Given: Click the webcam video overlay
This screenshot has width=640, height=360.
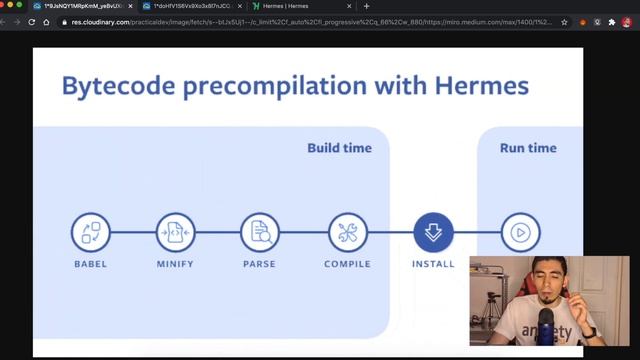Looking at the screenshot, I should [x=549, y=301].
